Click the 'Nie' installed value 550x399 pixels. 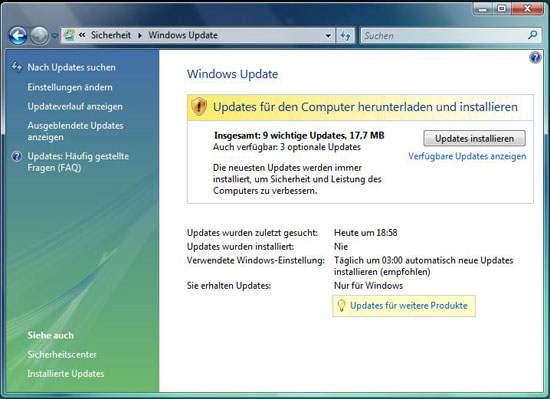click(341, 246)
